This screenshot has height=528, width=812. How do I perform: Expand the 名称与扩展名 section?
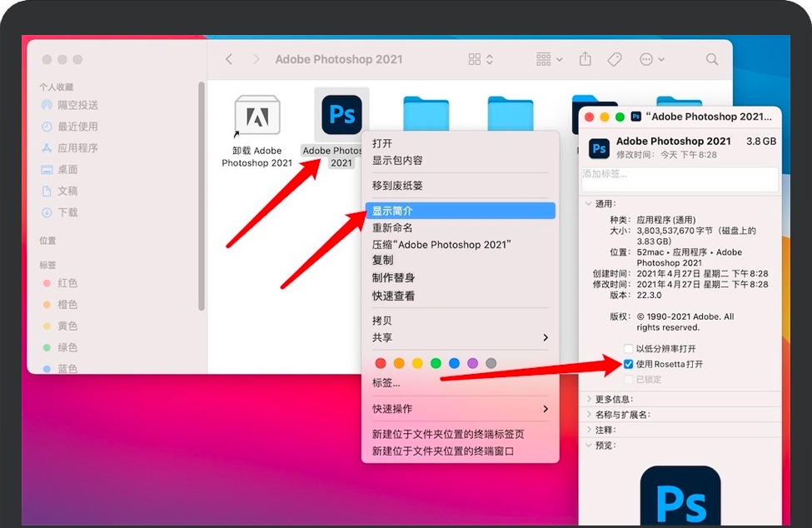point(588,415)
